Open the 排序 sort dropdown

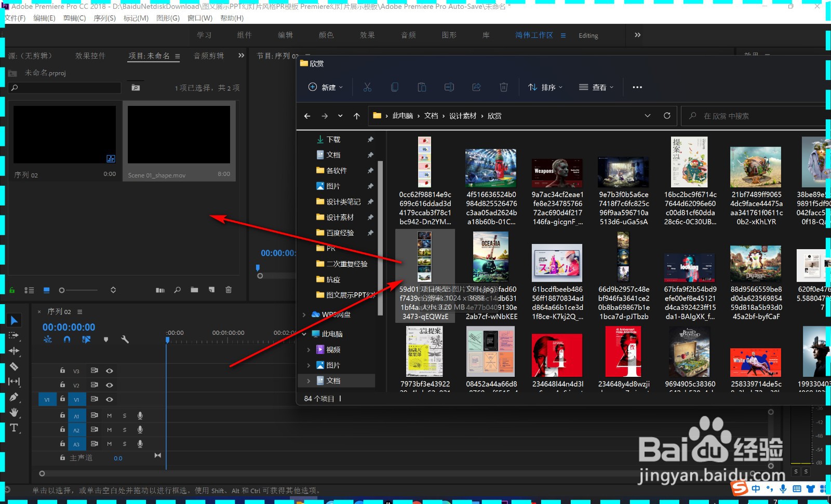(x=545, y=87)
